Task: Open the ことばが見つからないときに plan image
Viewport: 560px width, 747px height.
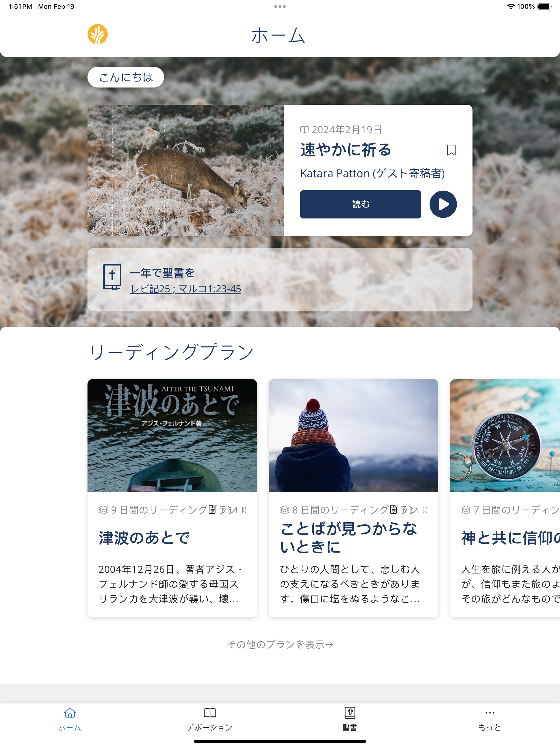Action: (x=353, y=435)
